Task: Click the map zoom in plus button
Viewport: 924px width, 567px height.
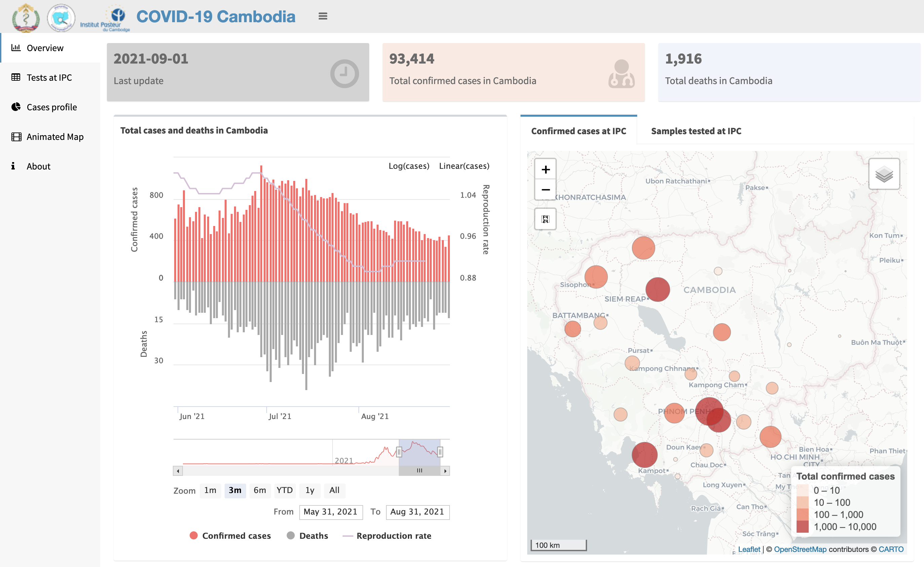Action: point(545,169)
